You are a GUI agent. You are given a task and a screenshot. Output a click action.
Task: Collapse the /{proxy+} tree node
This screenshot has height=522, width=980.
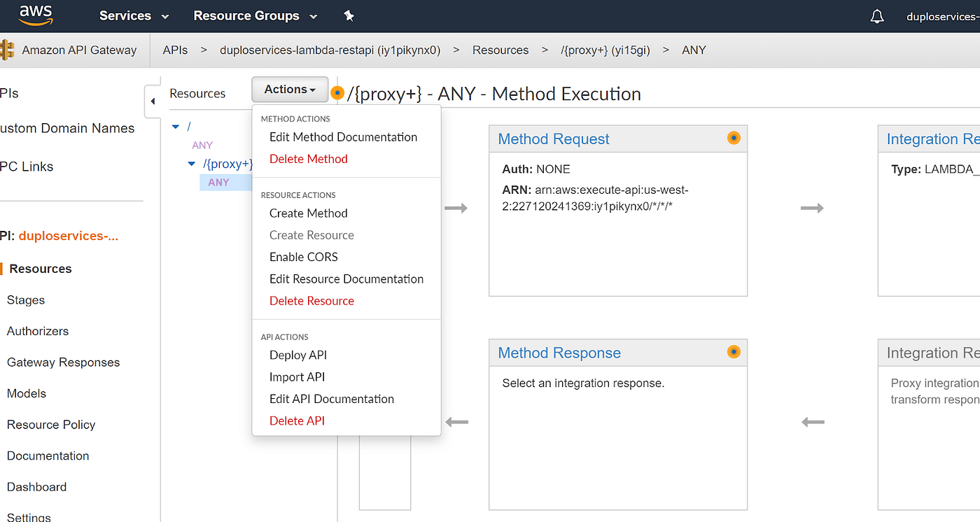(192, 164)
